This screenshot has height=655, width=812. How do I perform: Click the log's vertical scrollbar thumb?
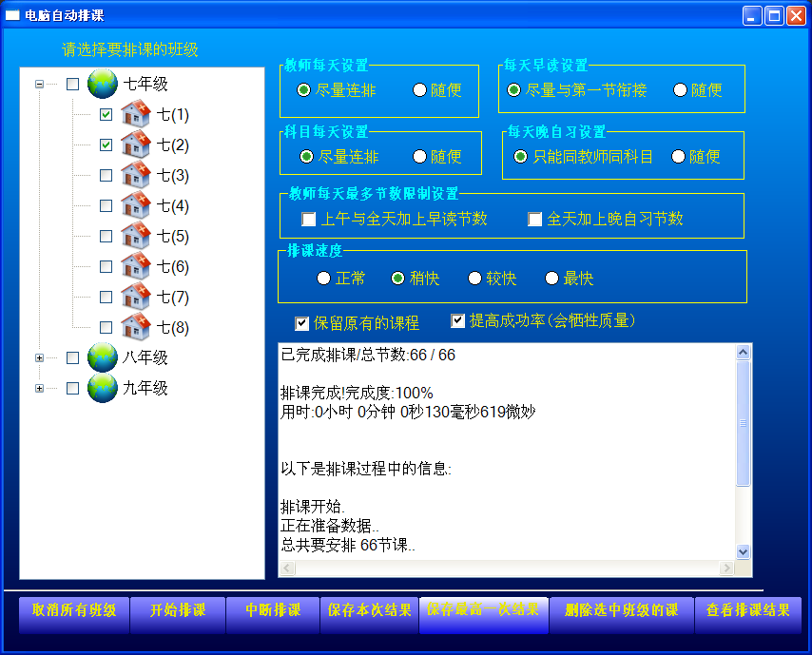tap(744, 424)
